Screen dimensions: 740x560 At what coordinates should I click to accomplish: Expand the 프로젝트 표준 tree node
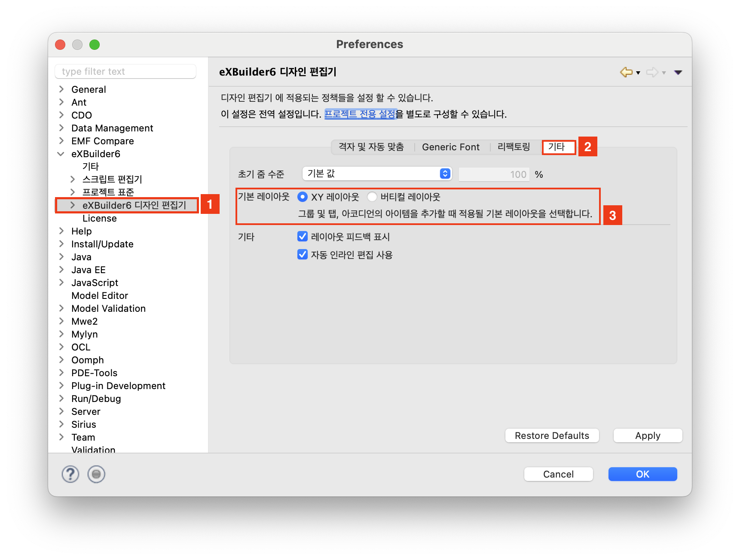pyautogui.click(x=73, y=192)
